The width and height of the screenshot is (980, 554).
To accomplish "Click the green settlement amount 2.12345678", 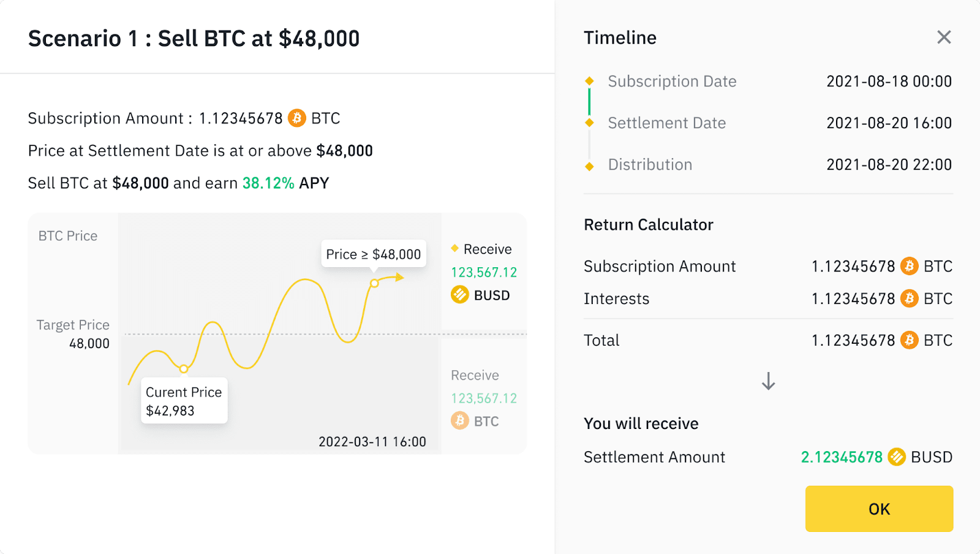I will click(x=842, y=457).
